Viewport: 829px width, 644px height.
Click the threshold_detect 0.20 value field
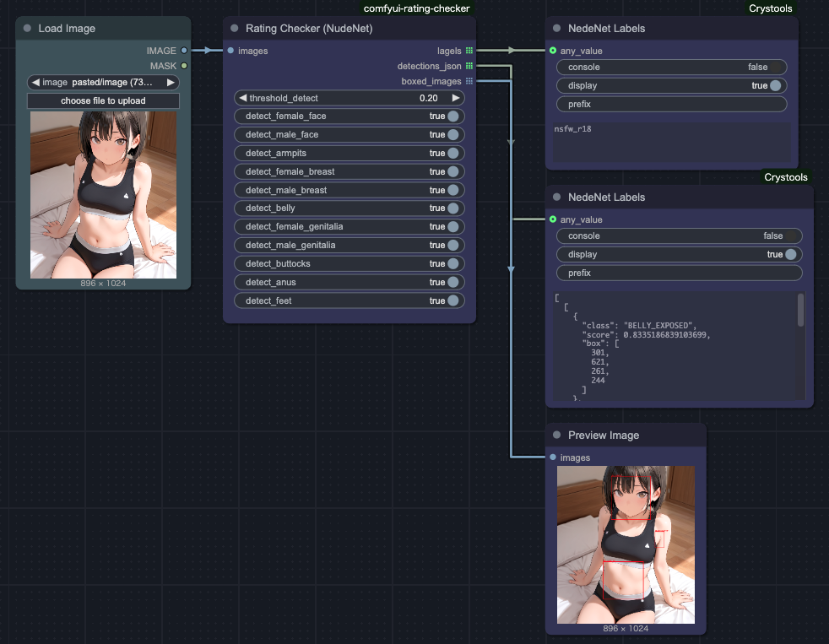428,99
